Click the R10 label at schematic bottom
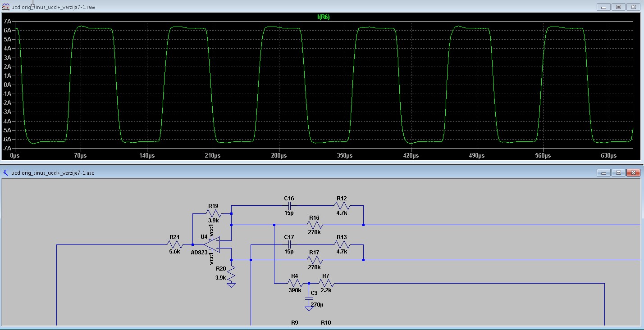The height and width of the screenshot is (330, 644). [326, 322]
